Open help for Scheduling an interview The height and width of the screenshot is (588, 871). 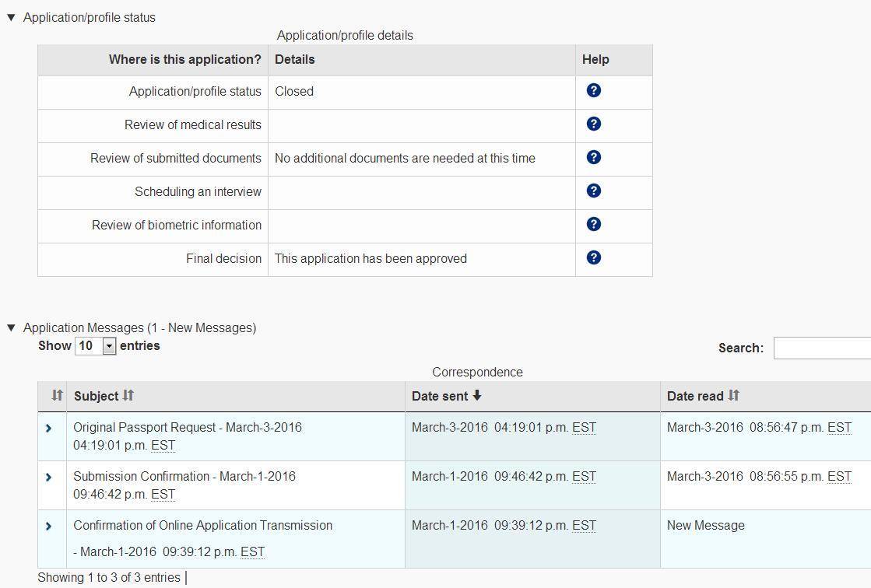pyautogui.click(x=593, y=191)
